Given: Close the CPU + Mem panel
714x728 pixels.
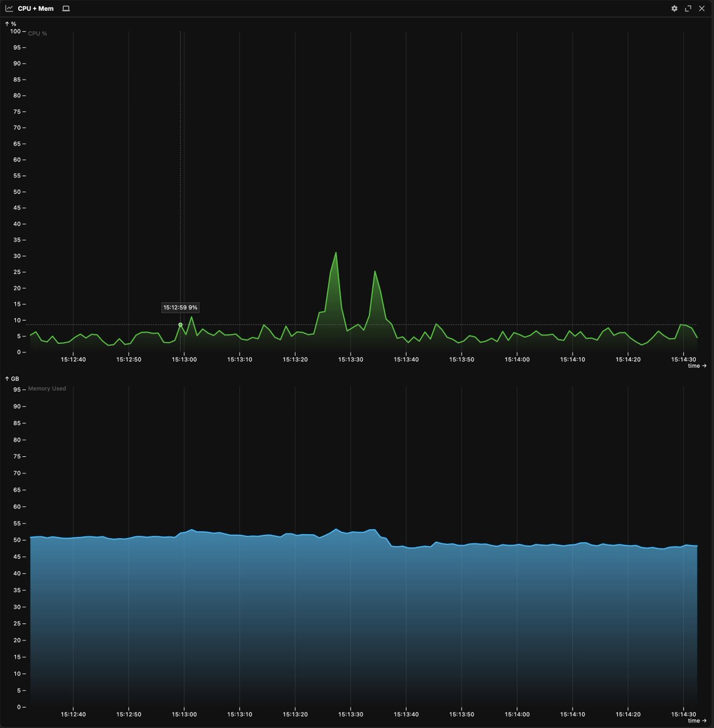Looking at the screenshot, I should click(x=702, y=8).
